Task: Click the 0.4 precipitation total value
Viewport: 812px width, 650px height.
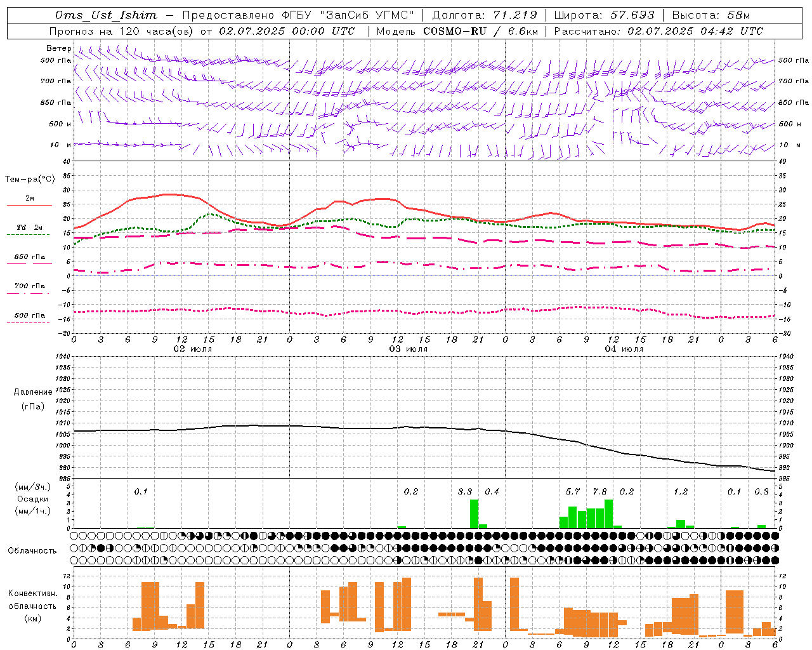Action: point(492,492)
